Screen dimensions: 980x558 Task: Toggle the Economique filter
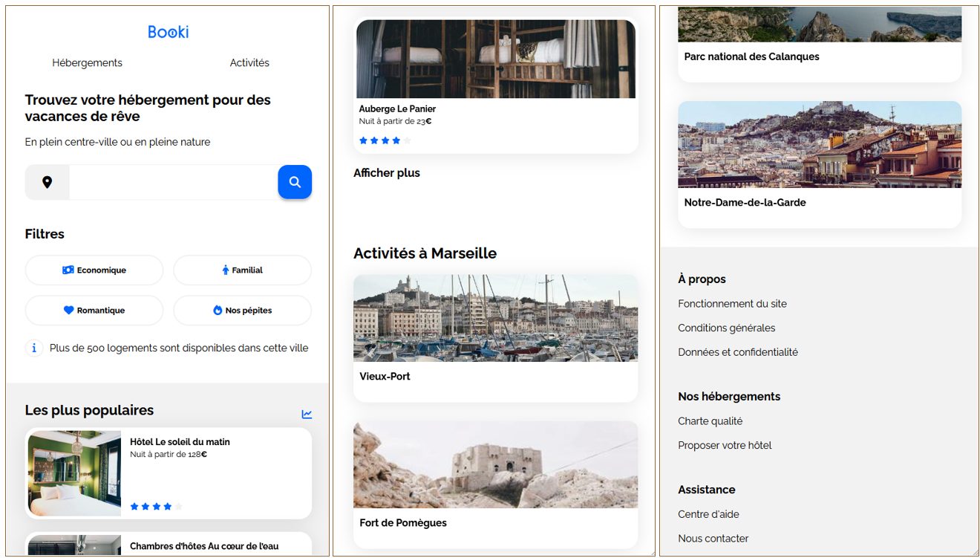click(x=94, y=270)
